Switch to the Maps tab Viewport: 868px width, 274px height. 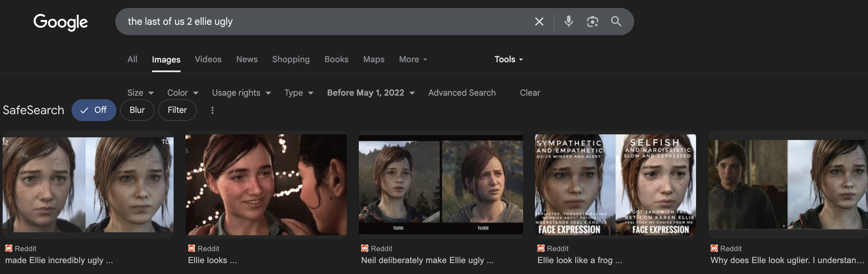click(374, 59)
